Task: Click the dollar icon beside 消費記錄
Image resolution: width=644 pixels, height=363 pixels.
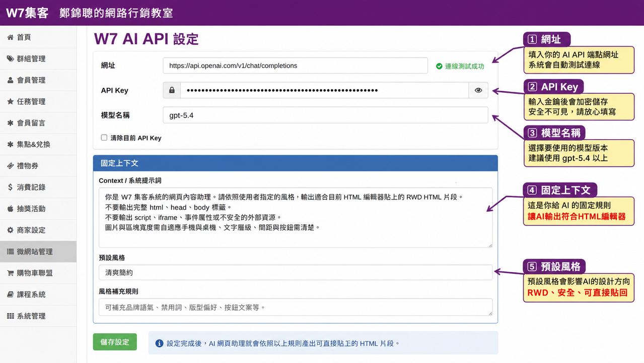Action: tap(10, 187)
